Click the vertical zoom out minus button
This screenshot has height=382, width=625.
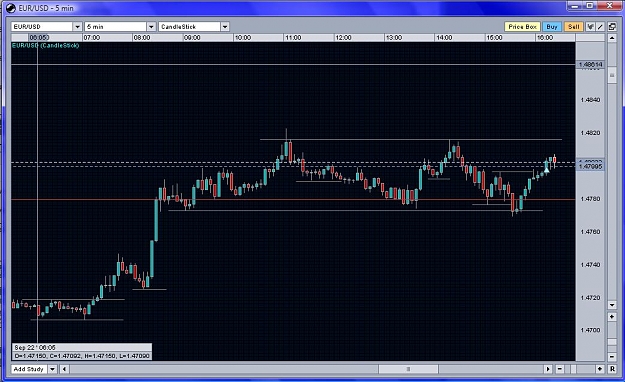tap(612, 356)
